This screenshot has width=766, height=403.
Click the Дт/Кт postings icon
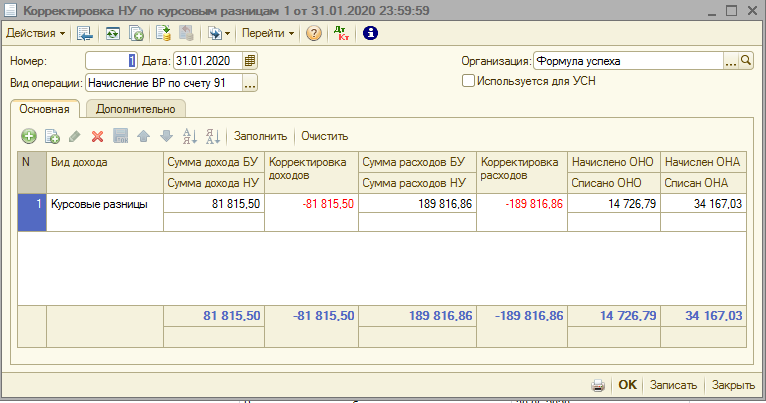[341, 33]
